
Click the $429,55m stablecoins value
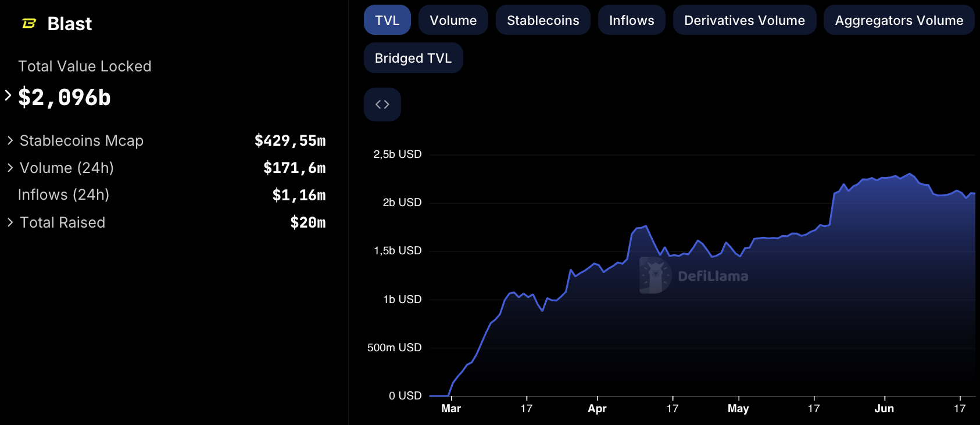point(290,141)
